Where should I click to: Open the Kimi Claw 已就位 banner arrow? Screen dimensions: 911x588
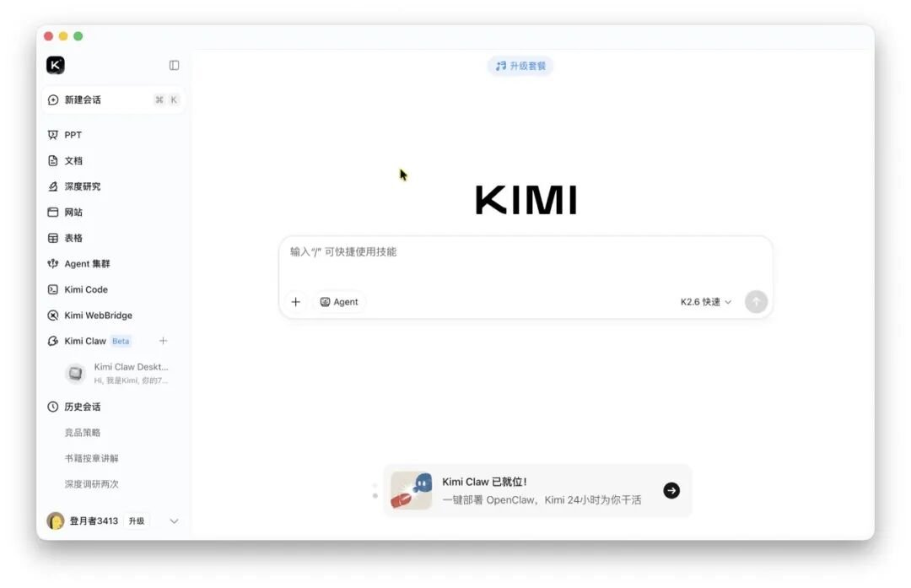coord(671,490)
